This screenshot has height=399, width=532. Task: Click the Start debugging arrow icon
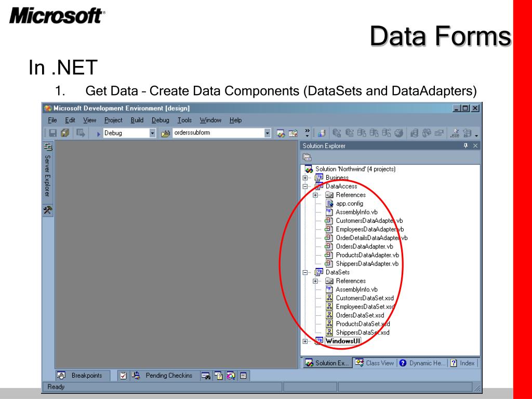pos(98,134)
